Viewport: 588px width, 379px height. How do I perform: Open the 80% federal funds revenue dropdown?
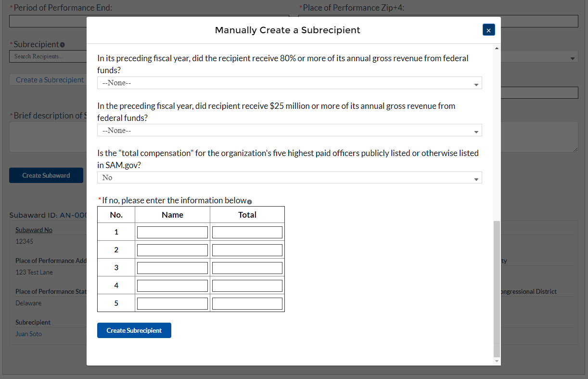coord(289,83)
